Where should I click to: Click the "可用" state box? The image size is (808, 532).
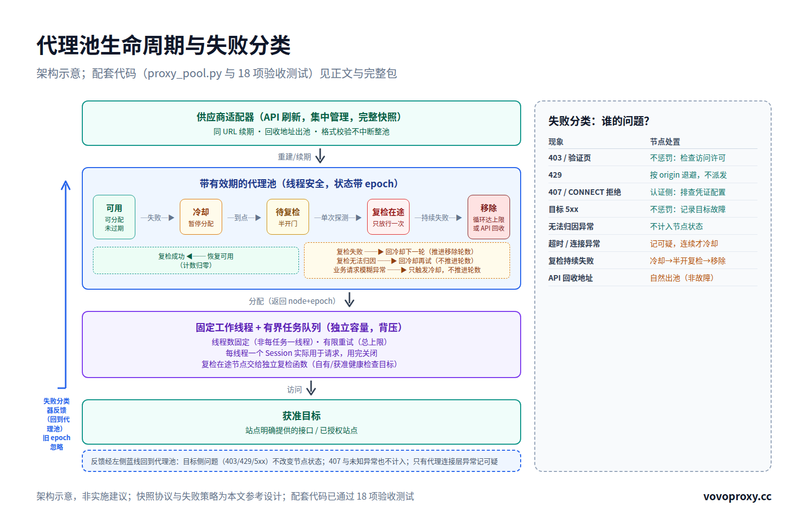(114, 217)
